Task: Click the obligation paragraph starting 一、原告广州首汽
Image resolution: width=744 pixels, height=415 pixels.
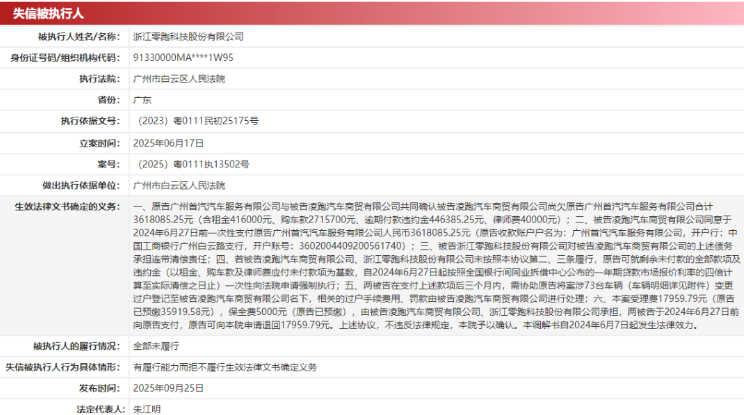Action: [x=437, y=266]
